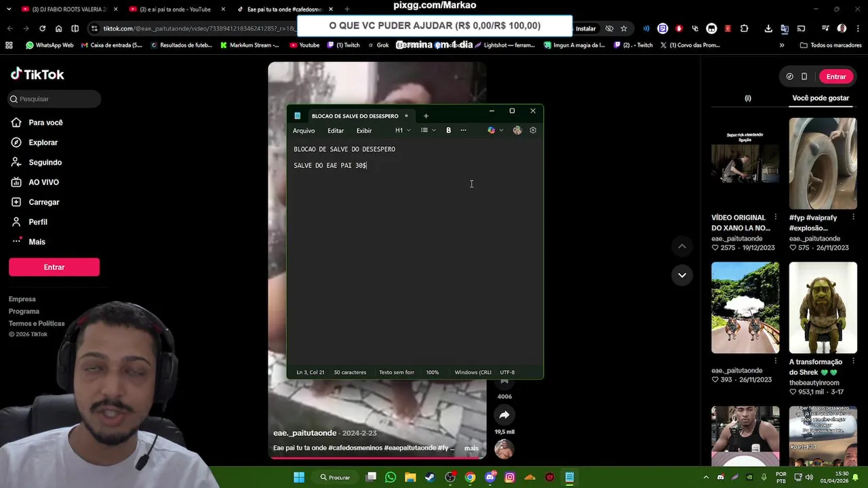Screen dimensions: 868x488
Task: Switch to e ai pai ta onde YouTube tab
Action: coord(174,9)
